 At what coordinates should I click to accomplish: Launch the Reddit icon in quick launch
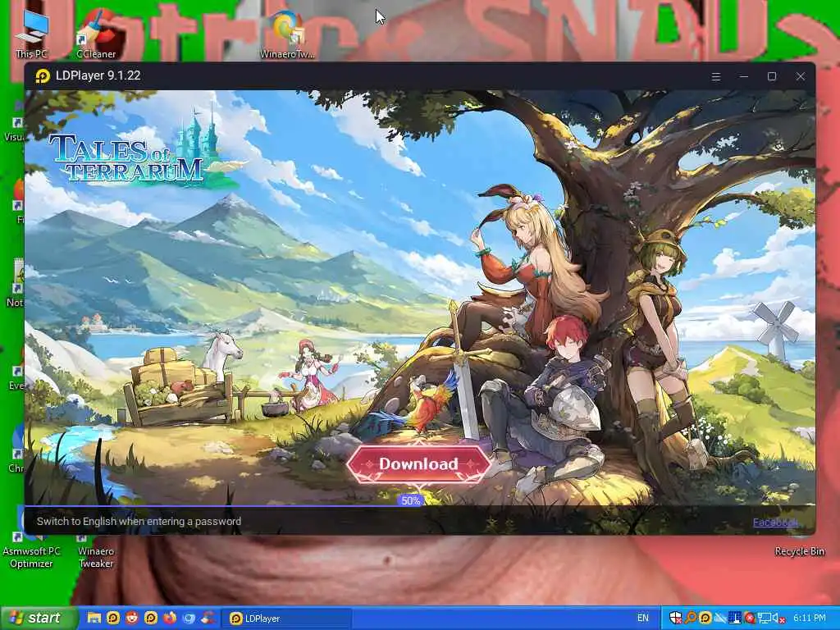(132, 619)
